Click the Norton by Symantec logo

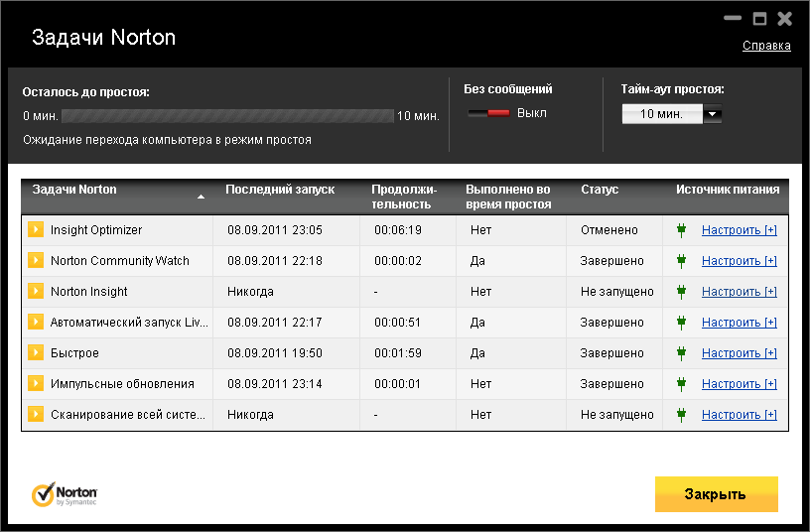tap(65, 494)
